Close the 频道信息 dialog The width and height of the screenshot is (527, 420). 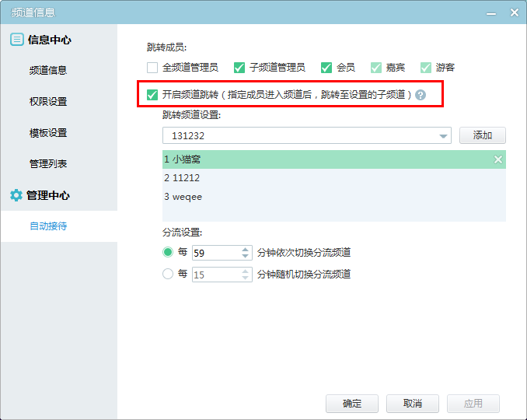tap(515, 12)
